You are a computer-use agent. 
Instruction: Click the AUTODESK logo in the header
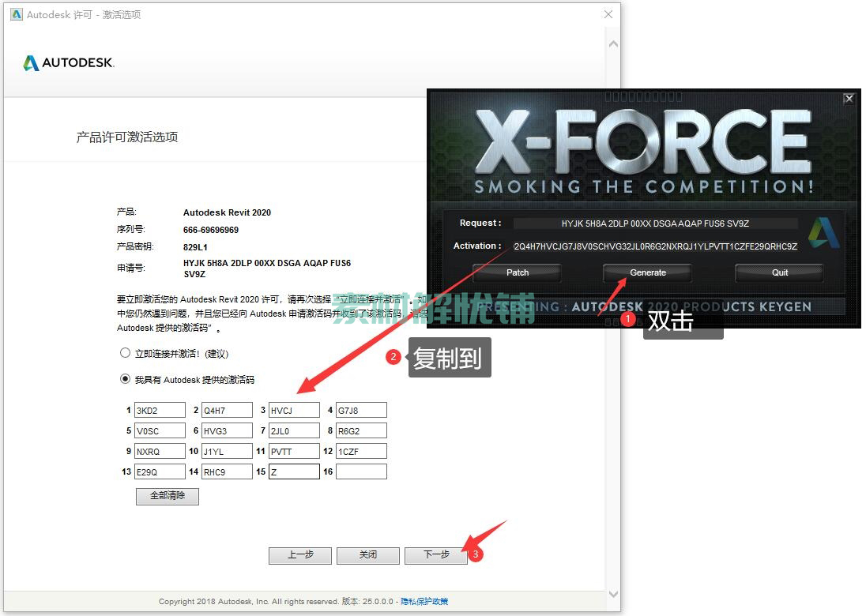point(69,63)
